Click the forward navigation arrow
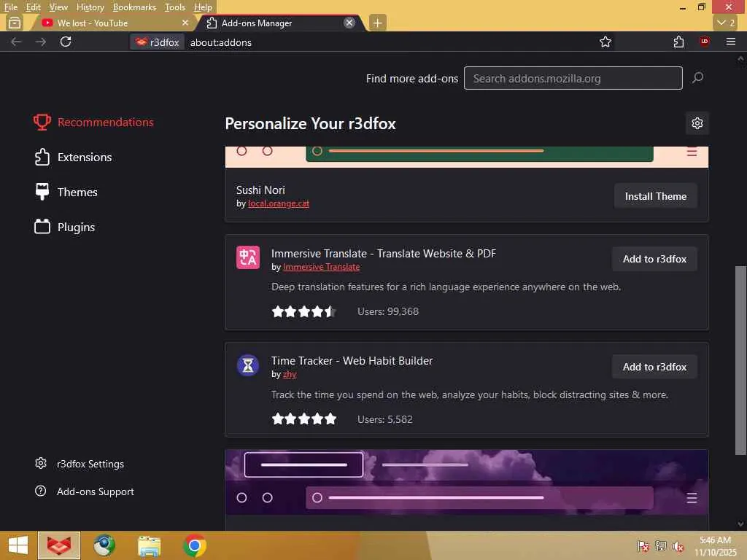 (x=41, y=42)
